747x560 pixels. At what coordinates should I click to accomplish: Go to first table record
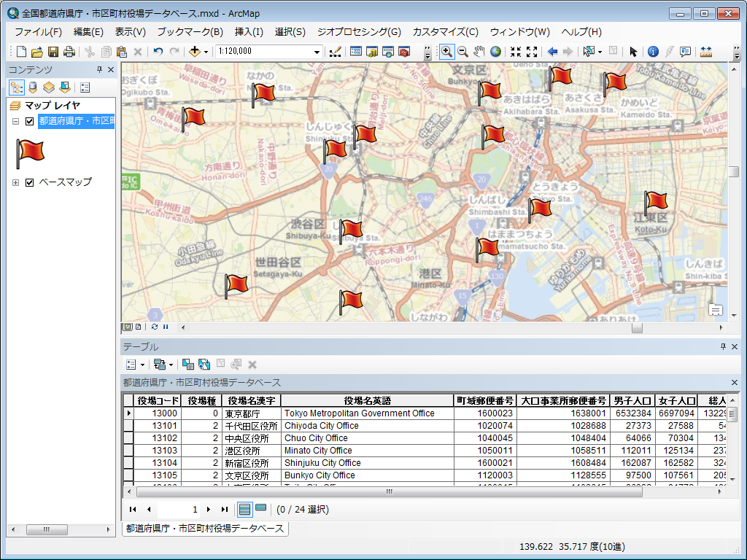[x=133, y=510]
